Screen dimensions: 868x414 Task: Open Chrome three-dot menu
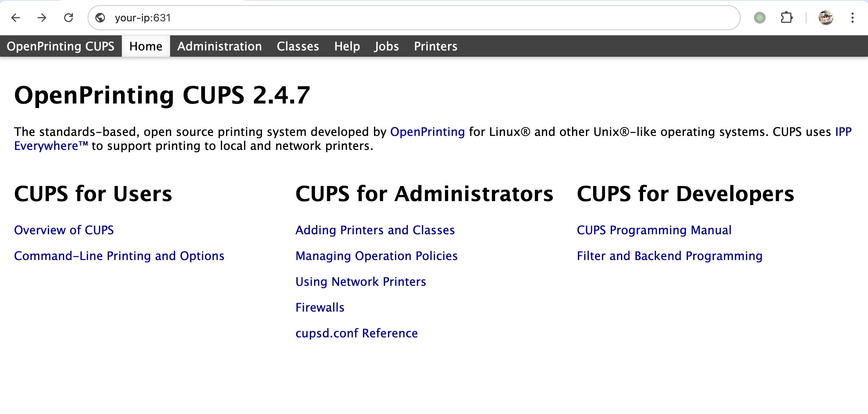coord(852,18)
